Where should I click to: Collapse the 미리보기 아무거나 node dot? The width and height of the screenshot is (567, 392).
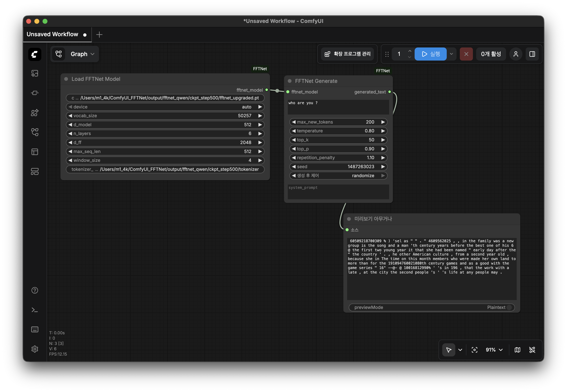tap(349, 219)
